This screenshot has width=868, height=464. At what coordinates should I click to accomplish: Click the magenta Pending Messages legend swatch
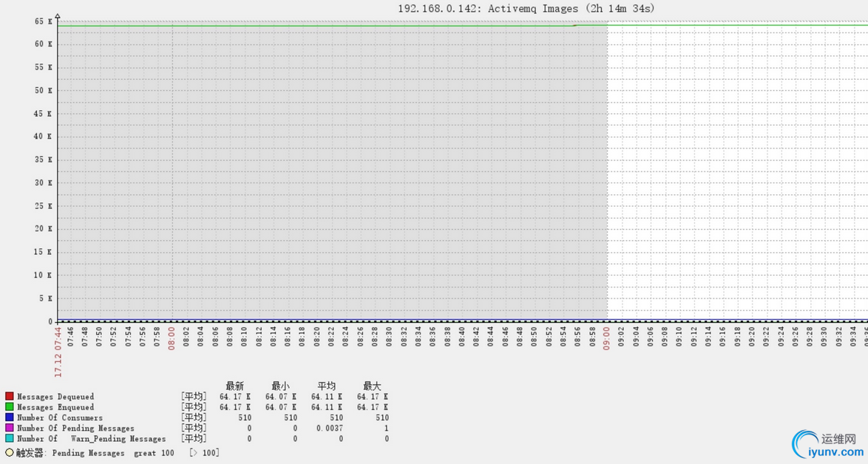pyautogui.click(x=10, y=428)
